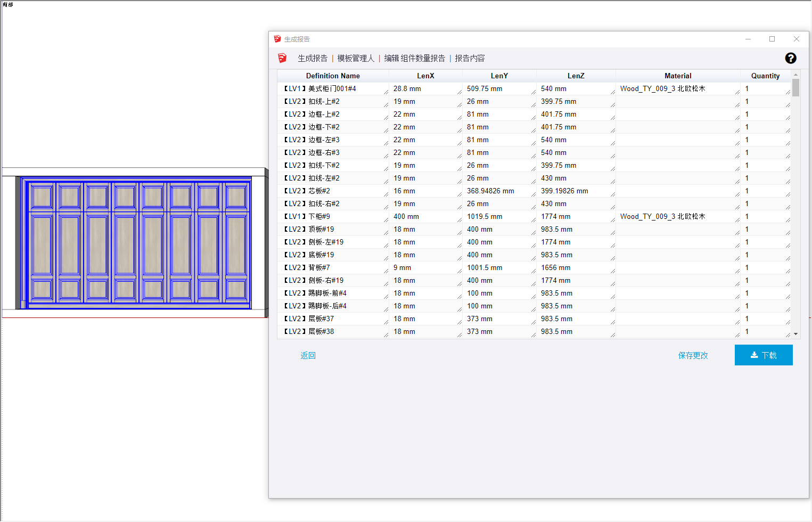Screen dimensions: 812x522
Task: Click the 返回 back link
Action: (308, 355)
